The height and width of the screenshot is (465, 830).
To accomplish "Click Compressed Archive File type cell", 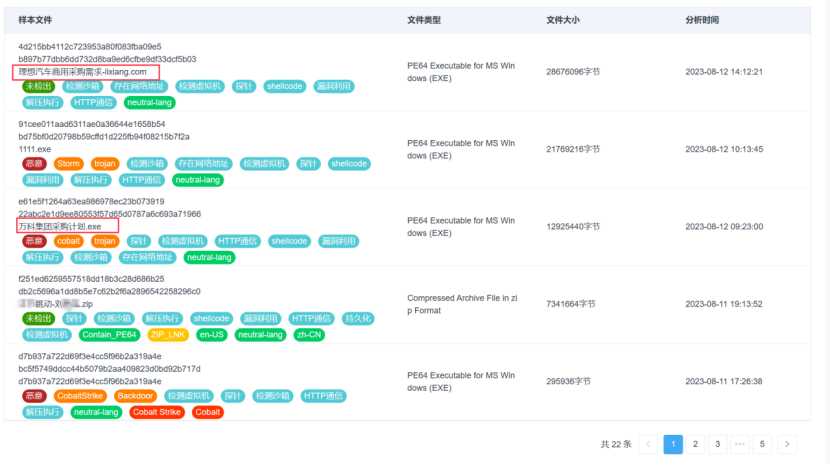I will click(462, 304).
